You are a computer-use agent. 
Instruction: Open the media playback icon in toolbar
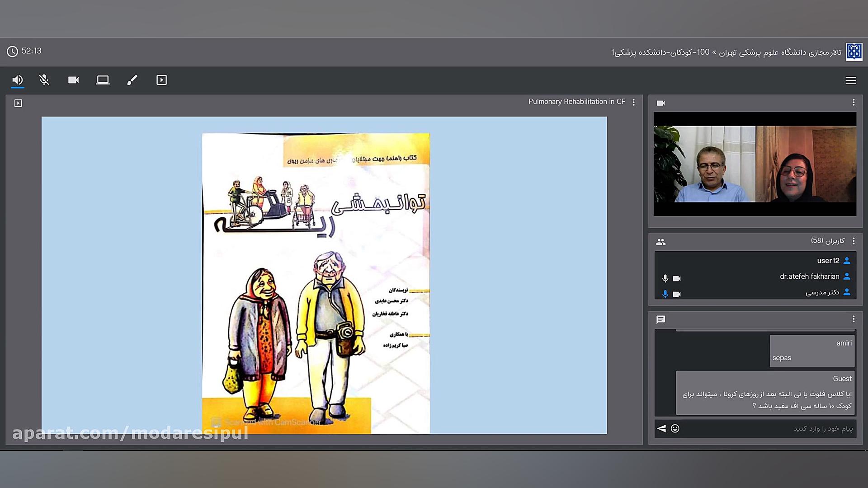coord(161,80)
